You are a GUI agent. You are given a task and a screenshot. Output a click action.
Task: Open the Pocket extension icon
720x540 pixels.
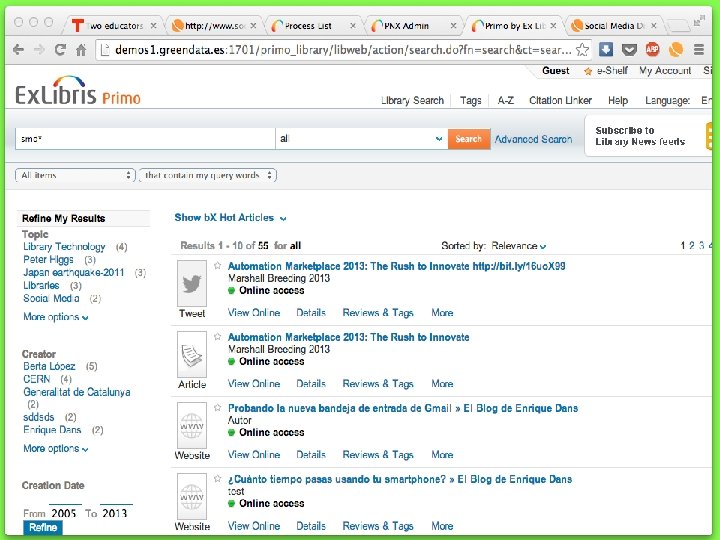coord(629,49)
